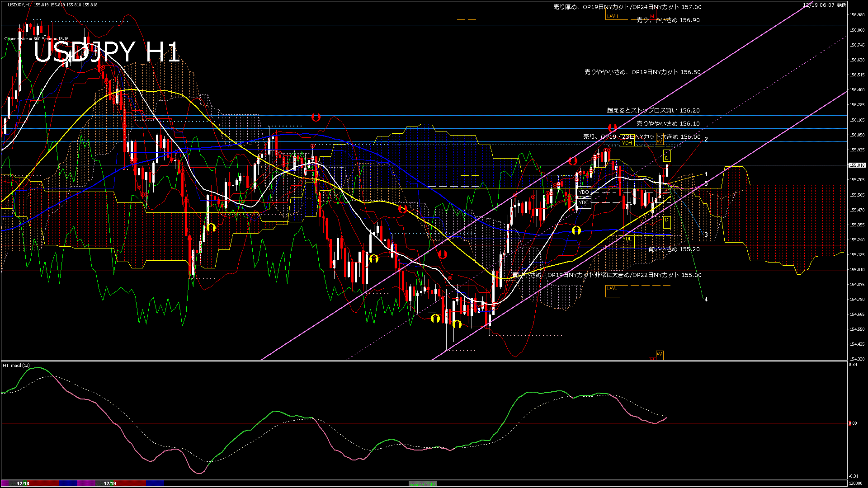Click the YDH yesterday-high label box
Viewport: 868px width, 488px height.
click(627, 143)
